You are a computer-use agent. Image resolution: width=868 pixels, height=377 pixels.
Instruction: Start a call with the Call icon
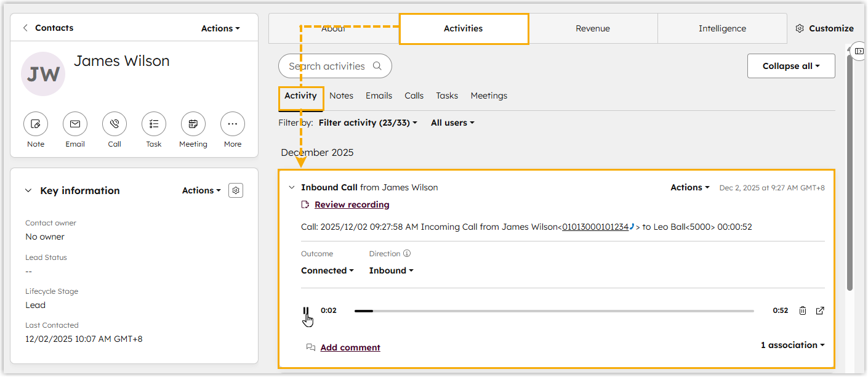tap(115, 124)
